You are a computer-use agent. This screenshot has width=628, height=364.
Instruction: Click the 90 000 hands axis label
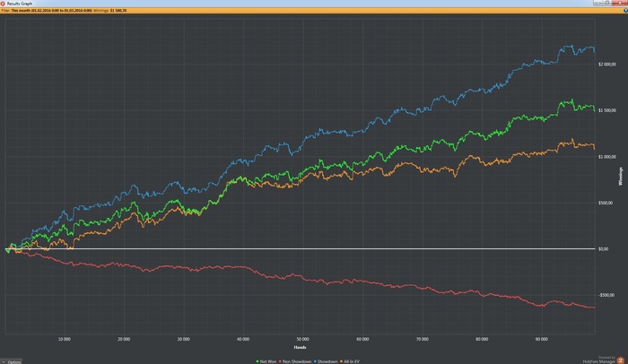coord(542,339)
